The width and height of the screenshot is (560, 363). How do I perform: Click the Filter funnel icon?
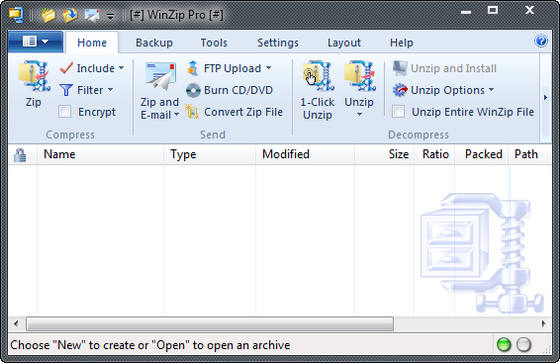(66, 90)
